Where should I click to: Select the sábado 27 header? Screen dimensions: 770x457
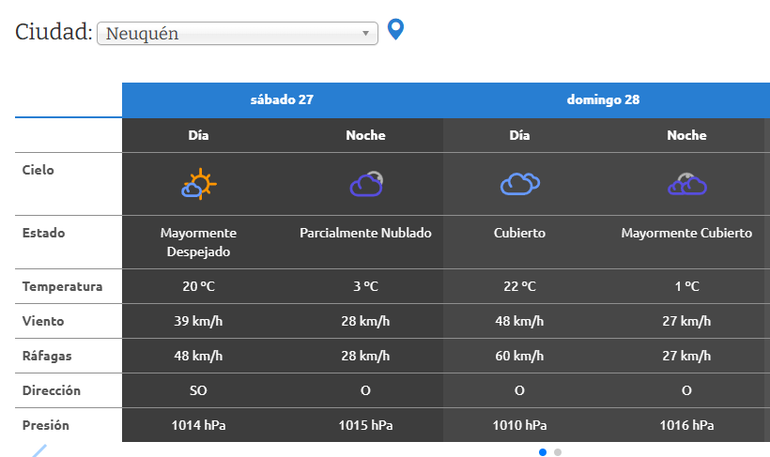point(282,100)
